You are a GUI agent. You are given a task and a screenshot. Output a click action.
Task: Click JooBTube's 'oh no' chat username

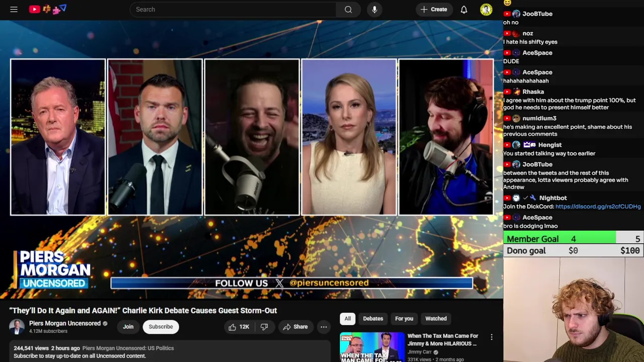[x=537, y=14]
